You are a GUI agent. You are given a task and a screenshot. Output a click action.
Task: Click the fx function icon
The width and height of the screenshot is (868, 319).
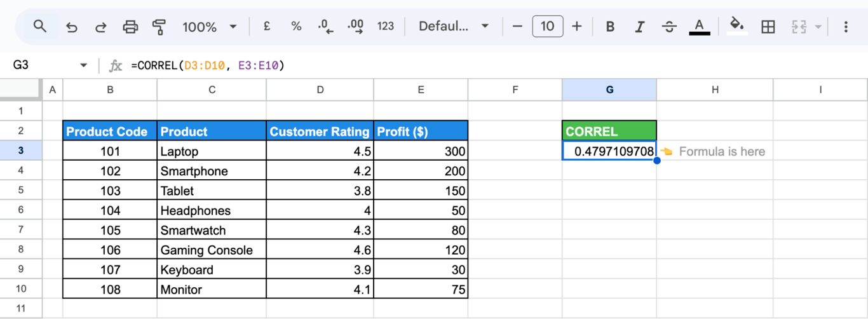click(116, 65)
